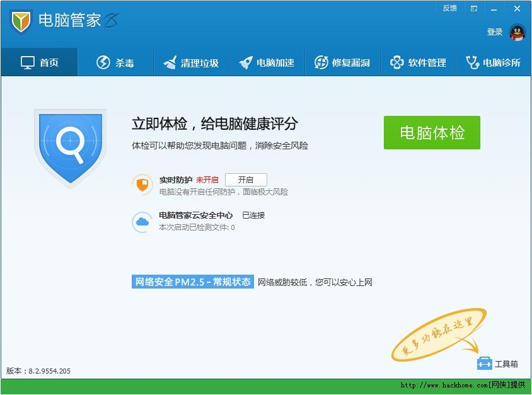Viewport: 532px width, 395px height.
Task: Click the heading 立即体检，给电脑健康评分
Action: tap(215, 123)
